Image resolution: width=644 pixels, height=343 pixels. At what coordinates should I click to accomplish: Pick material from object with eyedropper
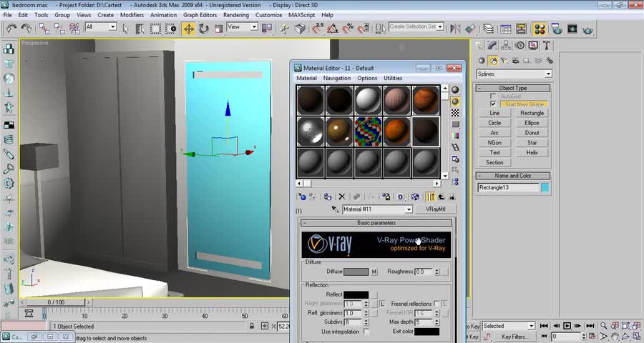[334, 209]
